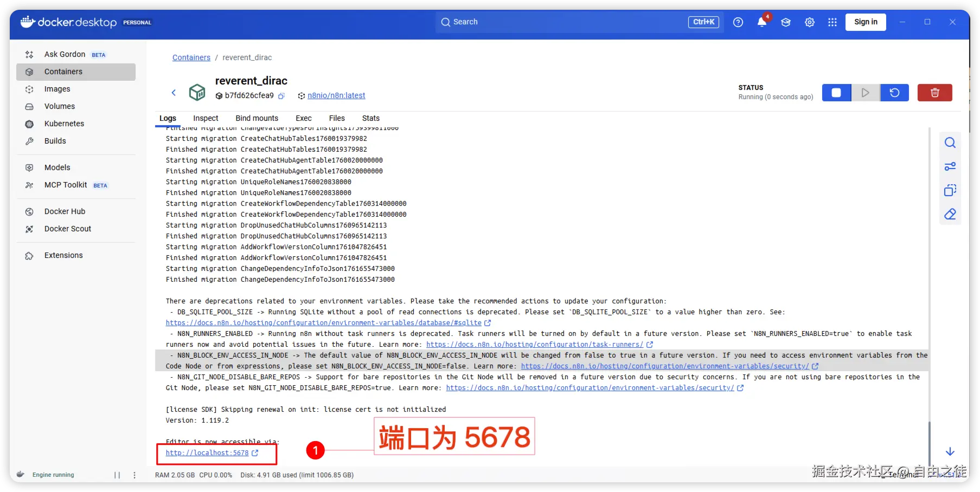Open the Learning center icon
Screen dimensions: 980x492
point(786,22)
